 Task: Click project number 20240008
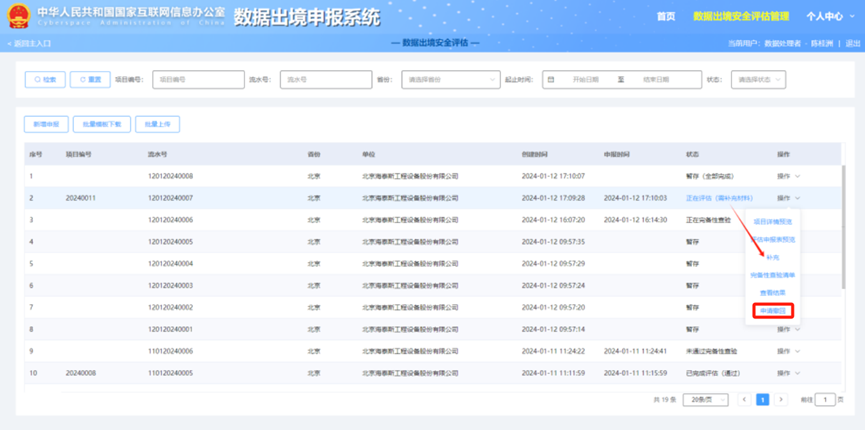[81, 373]
